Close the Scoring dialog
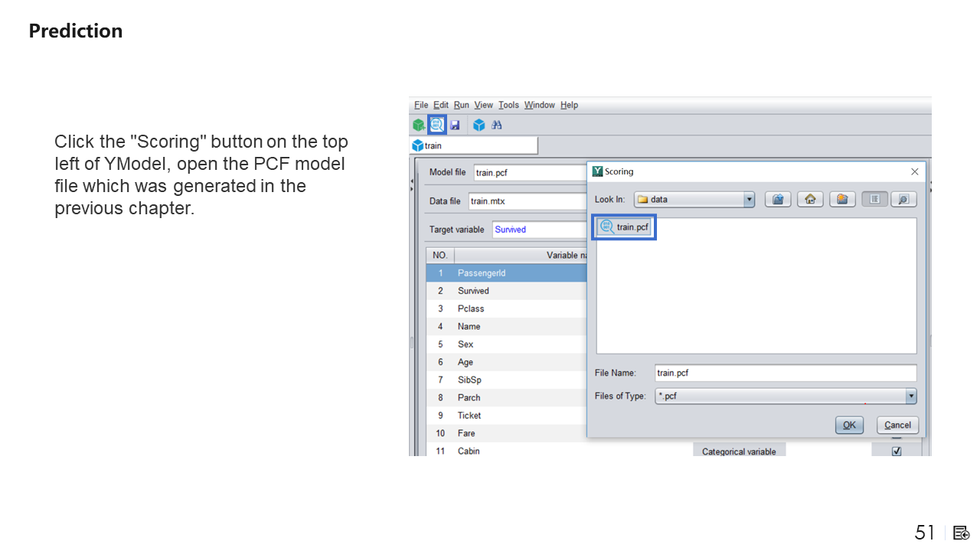980x551 pixels. pyautogui.click(x=914, y=171)
